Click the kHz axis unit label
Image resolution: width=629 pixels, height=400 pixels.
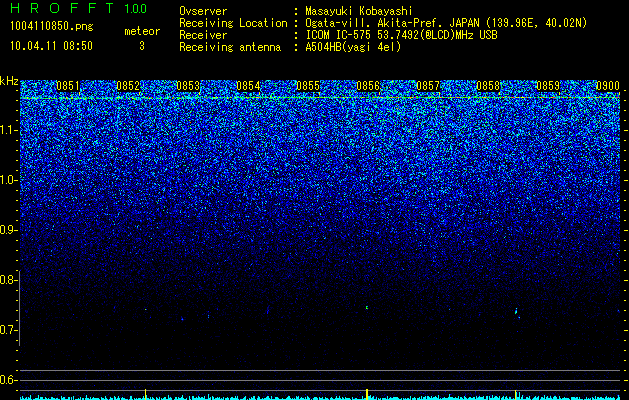click(x=9, y=81)
